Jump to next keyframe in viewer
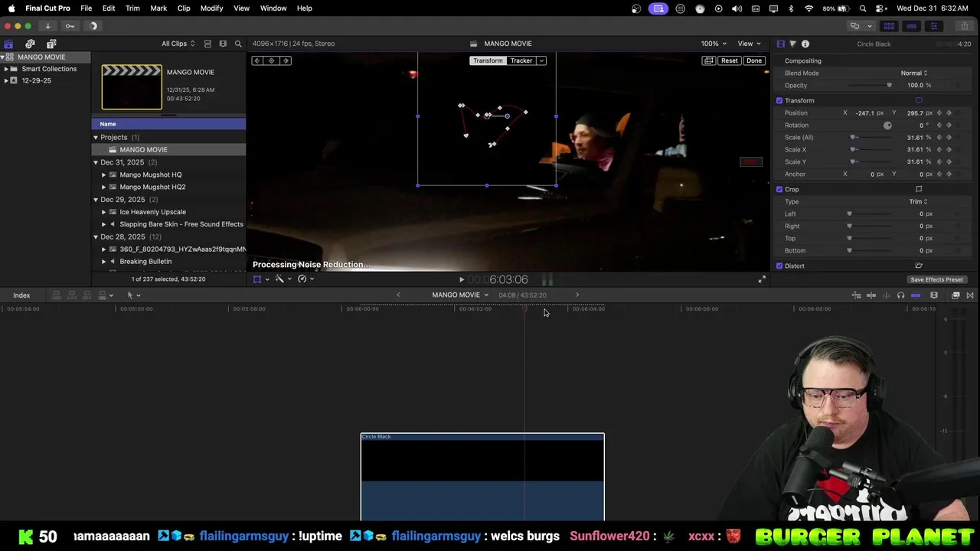 (x=286, y=60)
